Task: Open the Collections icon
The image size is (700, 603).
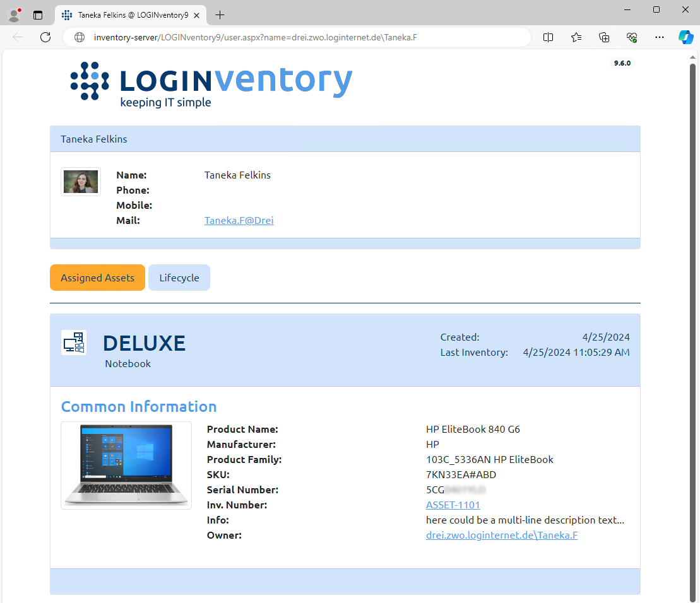Action: tap(604, 37)
